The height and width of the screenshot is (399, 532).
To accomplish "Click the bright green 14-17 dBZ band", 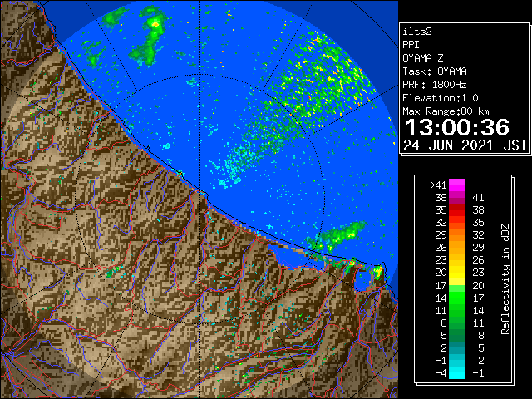I will [x=457, y=298].
